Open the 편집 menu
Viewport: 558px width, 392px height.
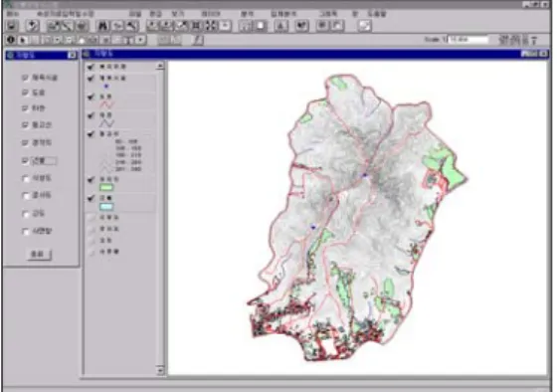pyautogui.click(x=155, y=14)
